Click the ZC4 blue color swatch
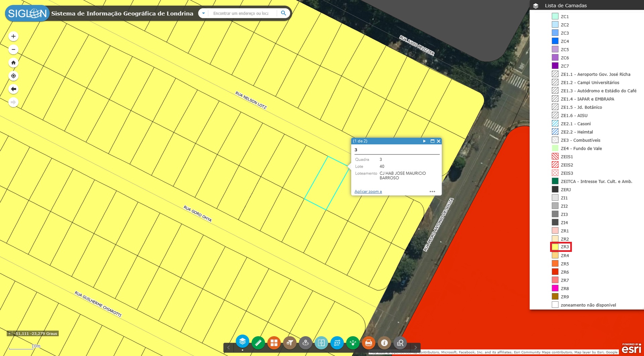Screen dimensions: 644x356 pyautogui.click(x=555, y=41)
